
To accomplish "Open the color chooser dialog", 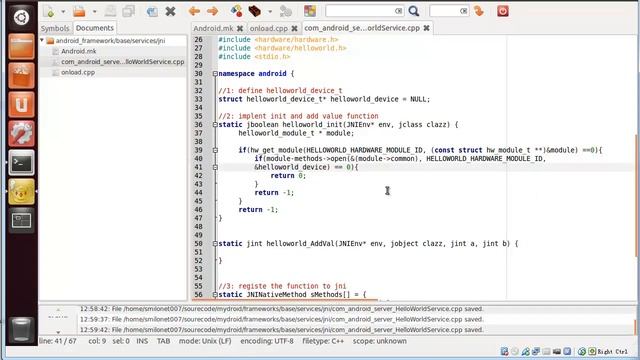I will [x=310, y=11].
